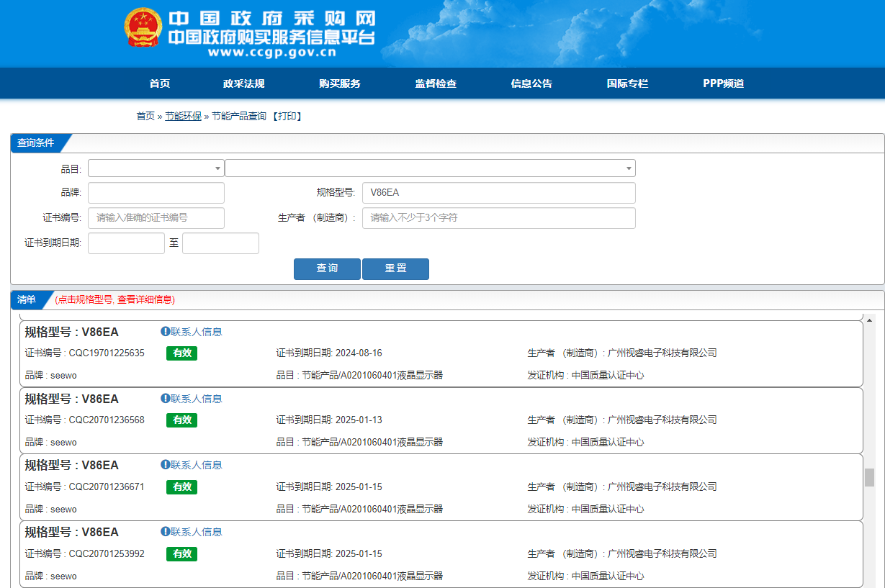Click info icon beside CQC20701236671 contact link
Viewport: 885px width, 588px height.
[165, 465]
